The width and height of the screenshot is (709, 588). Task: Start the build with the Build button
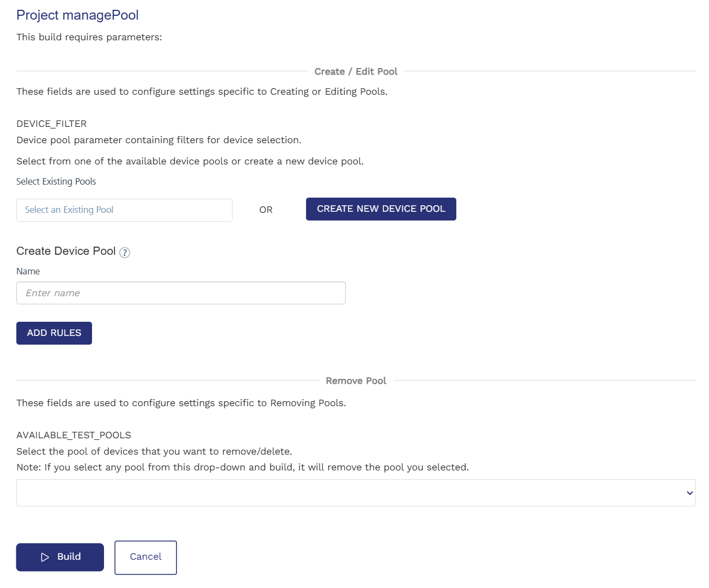point(60,557)
